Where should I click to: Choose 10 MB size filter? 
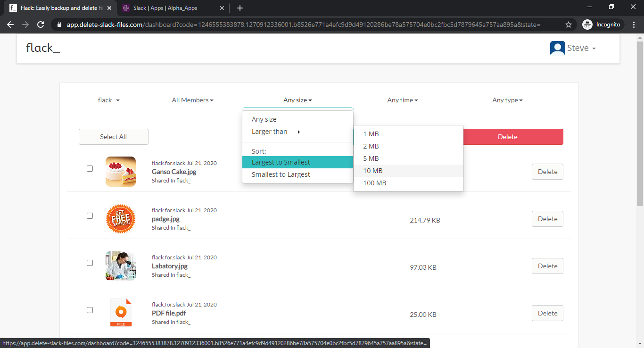pos(408,171)
